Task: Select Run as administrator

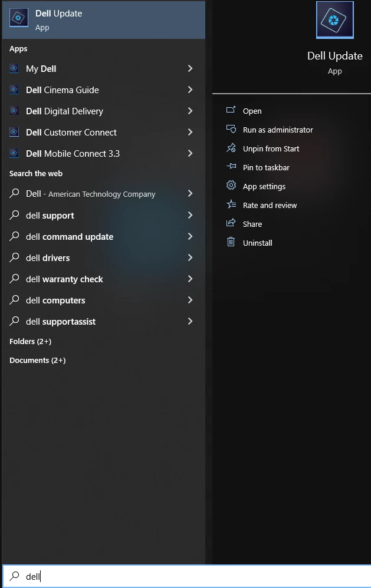Action: pos(278,130)
